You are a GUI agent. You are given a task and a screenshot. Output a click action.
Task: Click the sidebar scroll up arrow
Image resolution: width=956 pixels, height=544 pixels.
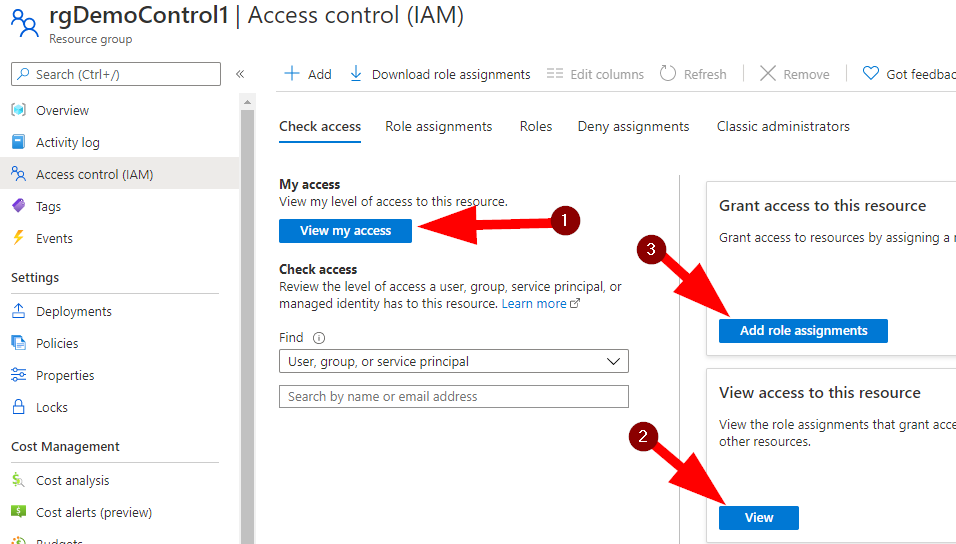pos(247,102)
